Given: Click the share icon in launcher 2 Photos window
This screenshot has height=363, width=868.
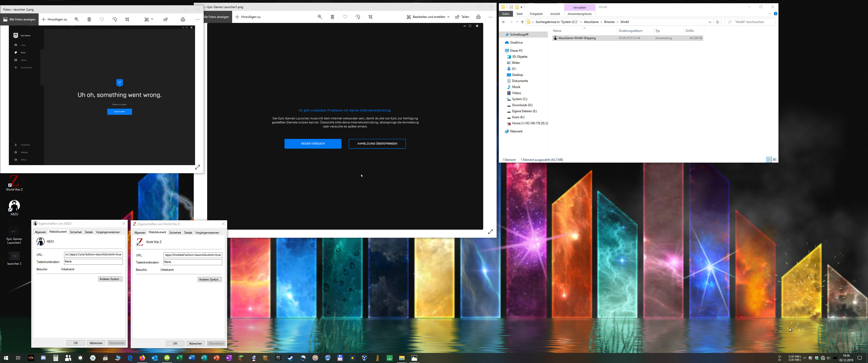Looking at the screenshot, I should point(166,19).
